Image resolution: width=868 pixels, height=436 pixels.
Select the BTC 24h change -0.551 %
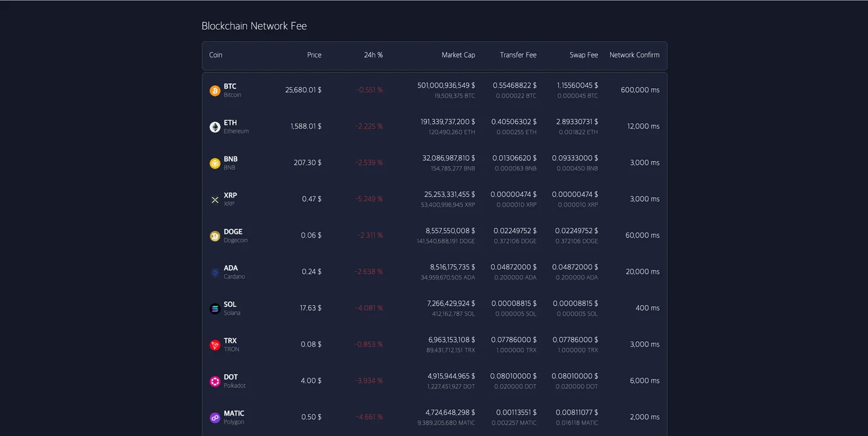[369, 90]
